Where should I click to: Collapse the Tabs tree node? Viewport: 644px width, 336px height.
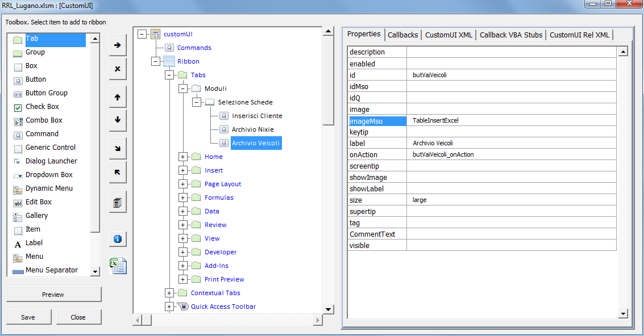tap(169, 75)
